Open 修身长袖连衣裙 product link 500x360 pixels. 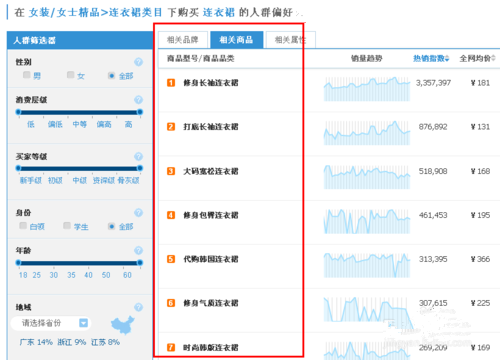(x=211, y=83)
